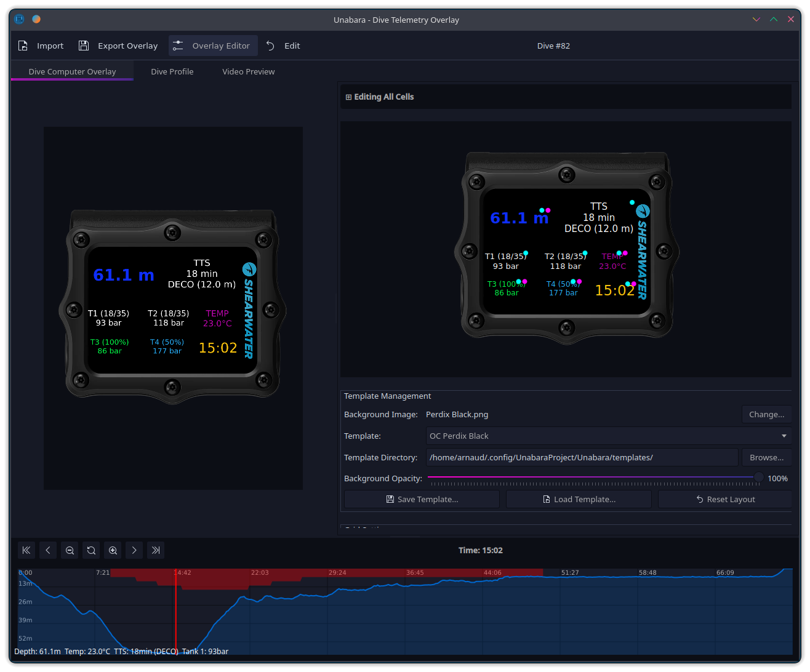Screen dimensions: 810x672
Task: Click the Save Template... button
Action: [422, 499]
